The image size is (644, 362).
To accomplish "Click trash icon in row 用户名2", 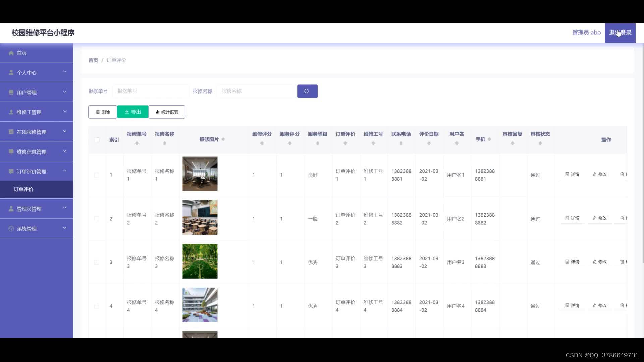I will [622, 218].
